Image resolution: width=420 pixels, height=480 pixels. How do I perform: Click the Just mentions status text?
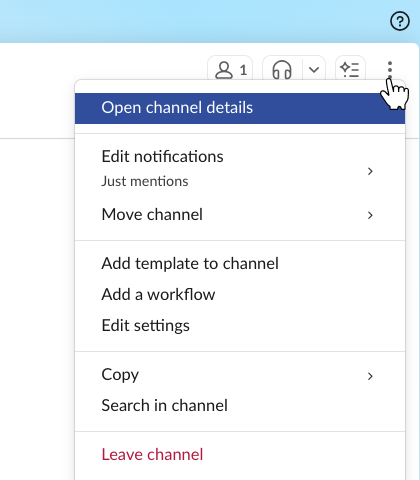pos(145,181)
